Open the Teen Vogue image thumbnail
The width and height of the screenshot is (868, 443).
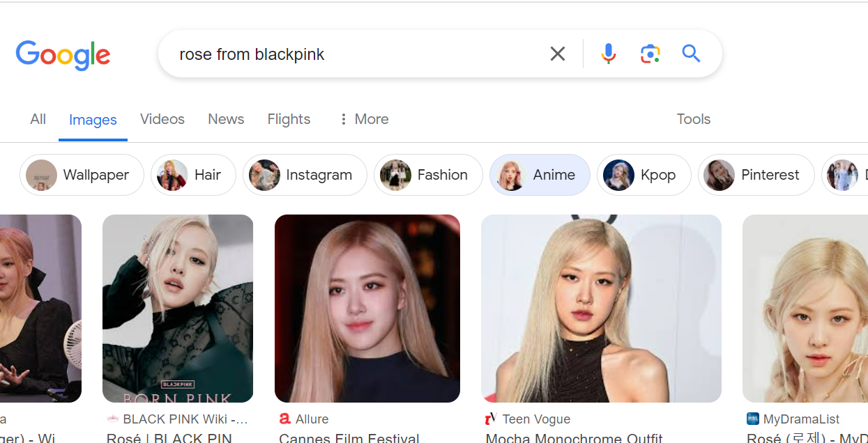coord(601,309)
